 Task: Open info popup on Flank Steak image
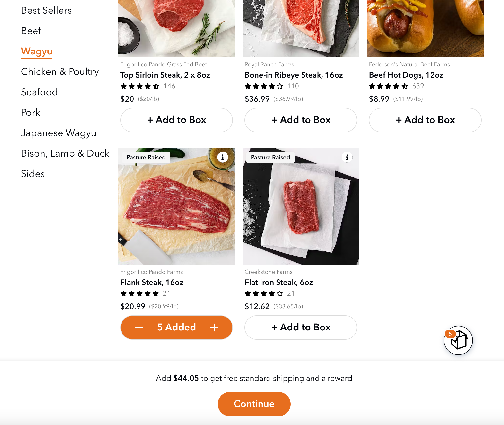(x=222, y=157)
